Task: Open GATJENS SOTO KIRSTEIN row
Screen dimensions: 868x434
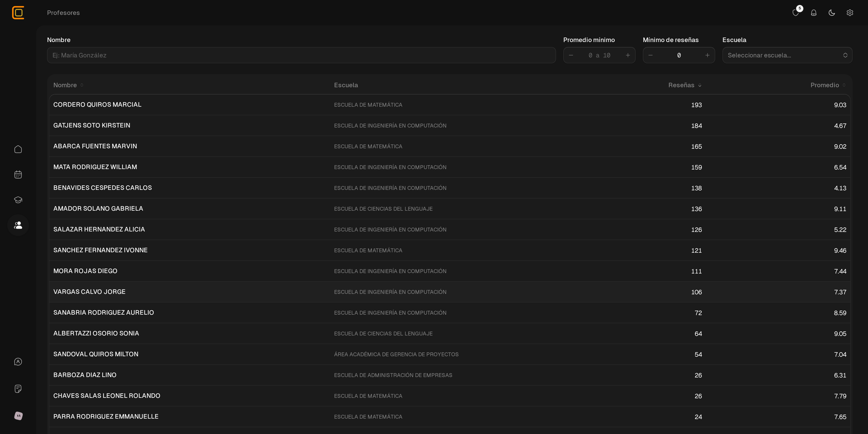Action: click(x=450, y=126)
